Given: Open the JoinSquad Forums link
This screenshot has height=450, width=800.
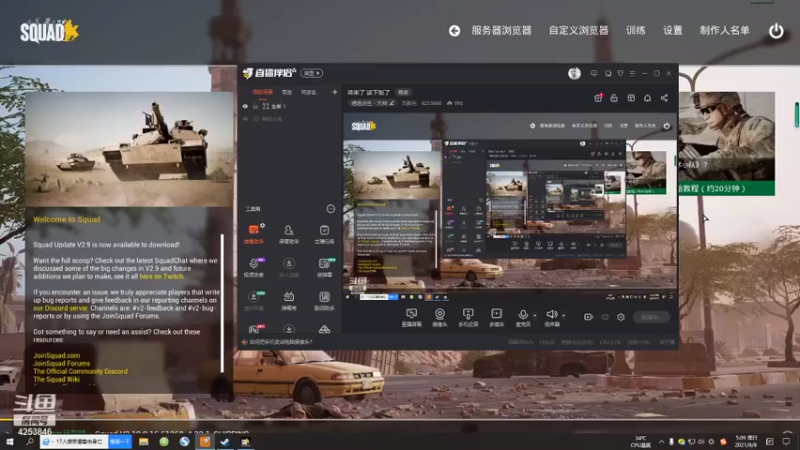Looking at the screenshot, I should pyautogui.click(x=61, y=363).
